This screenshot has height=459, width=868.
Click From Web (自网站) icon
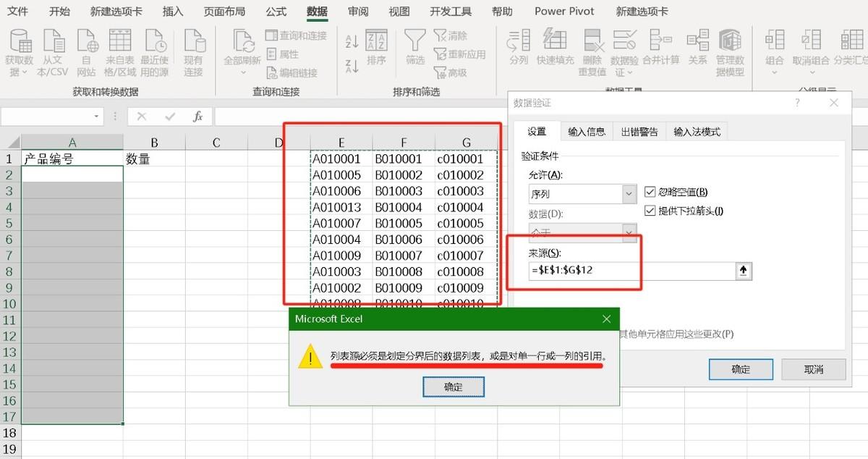pos(87,52)
